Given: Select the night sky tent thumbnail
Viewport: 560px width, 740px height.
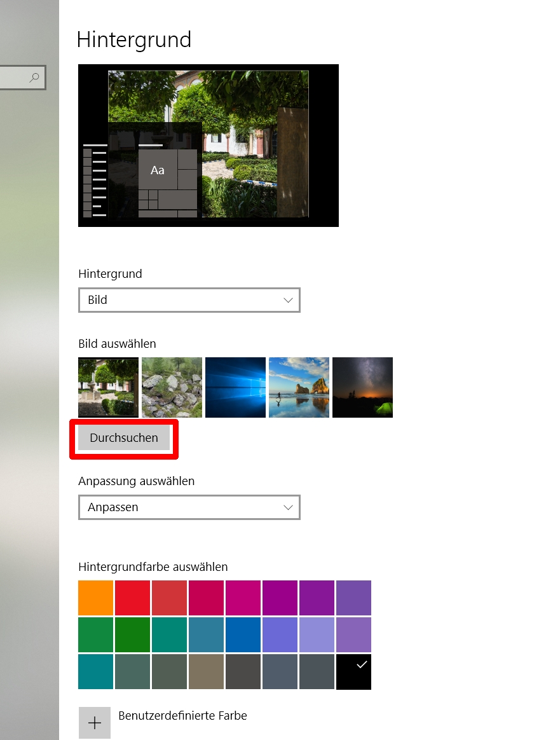Looking at the screenshot, I should point(363,387).
